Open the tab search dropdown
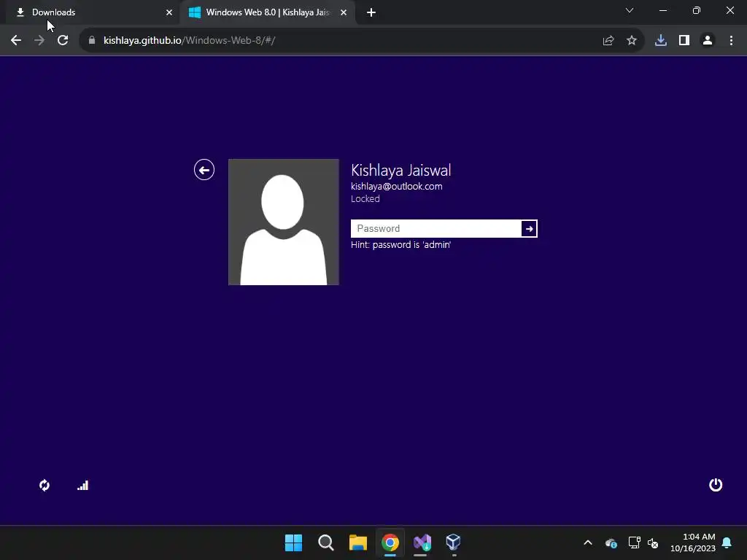 pos(630,10)
